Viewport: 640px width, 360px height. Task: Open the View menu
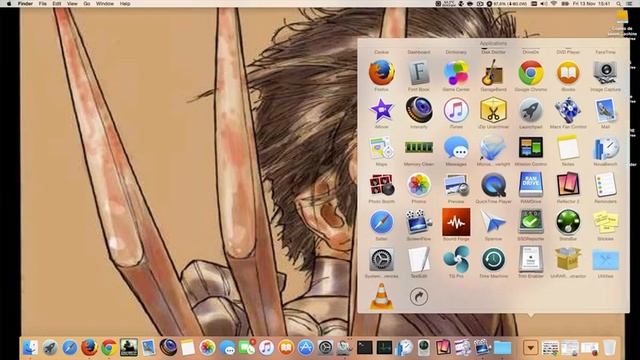[72, 4]
